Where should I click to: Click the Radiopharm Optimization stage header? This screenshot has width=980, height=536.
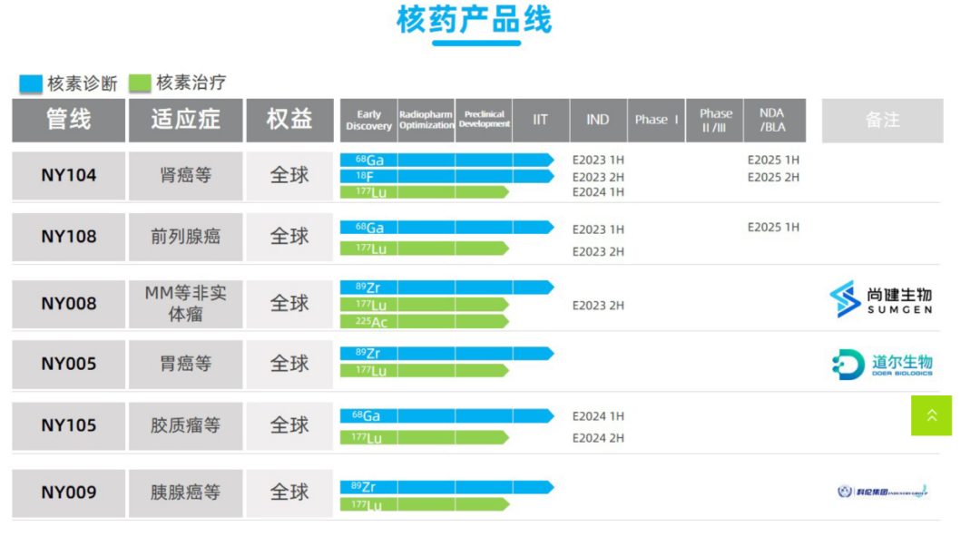[x=426, y=120]
